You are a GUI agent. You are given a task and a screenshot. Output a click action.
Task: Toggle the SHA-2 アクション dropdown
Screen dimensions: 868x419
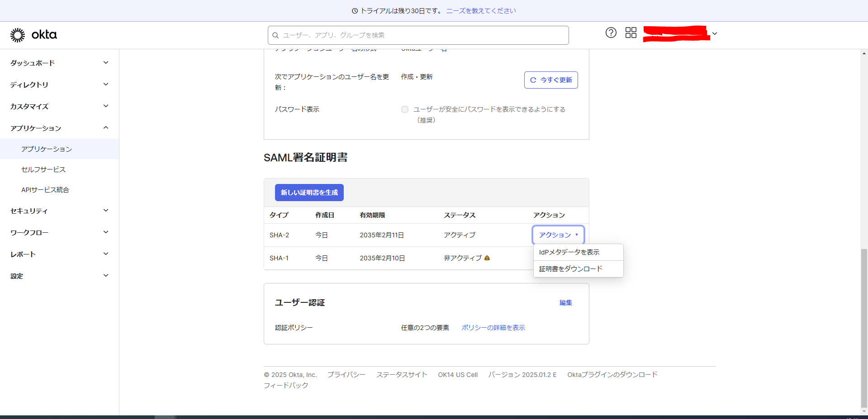click(x=558, y=235)
